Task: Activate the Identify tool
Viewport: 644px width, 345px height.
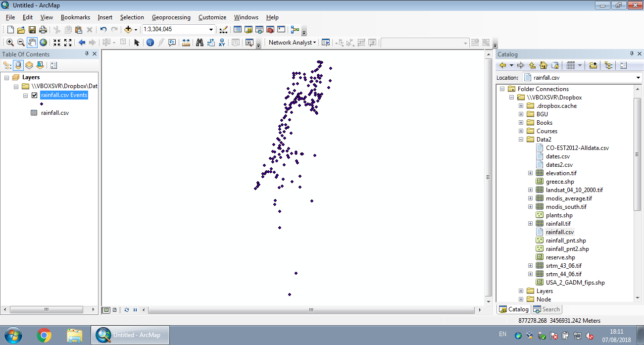Action: coord(149,43)
